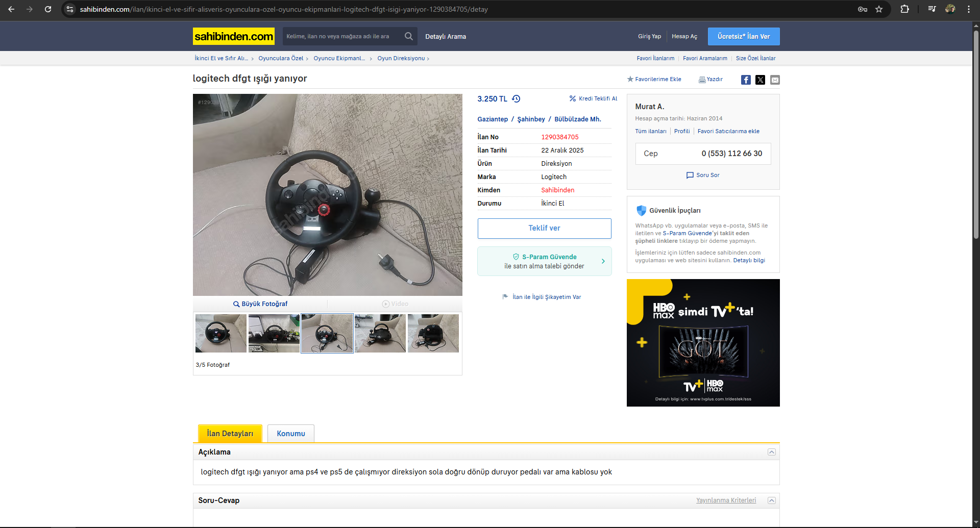Open Favori Aramalarım

[705, 58]
